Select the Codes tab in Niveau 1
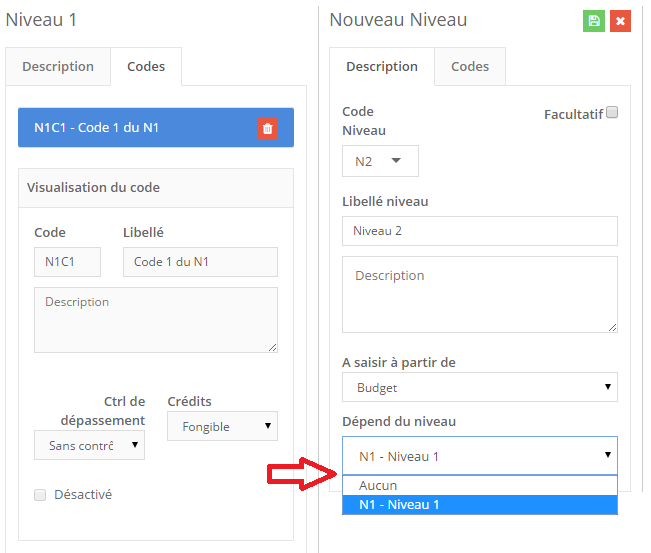 tap(146, 67)
